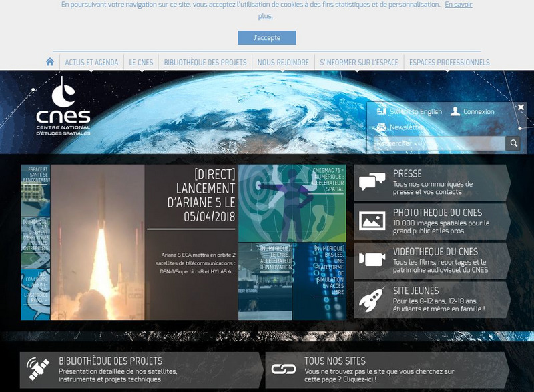The width and height of the screenshot is (534, 392).
Task: Open PHOTOTHEQUE DU CNES heading
Action: (x=437, y=213)
